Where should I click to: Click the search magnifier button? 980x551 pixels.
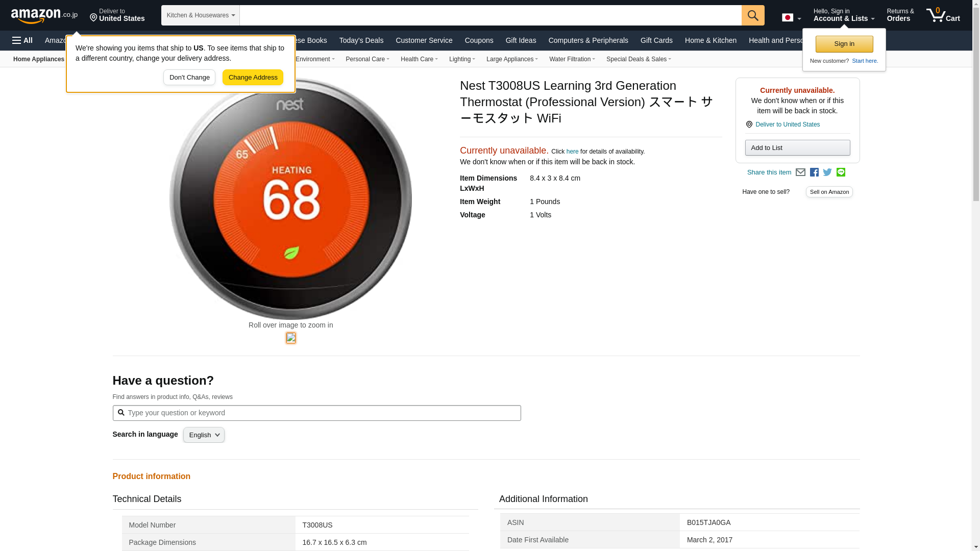click(x=753, y=15)
